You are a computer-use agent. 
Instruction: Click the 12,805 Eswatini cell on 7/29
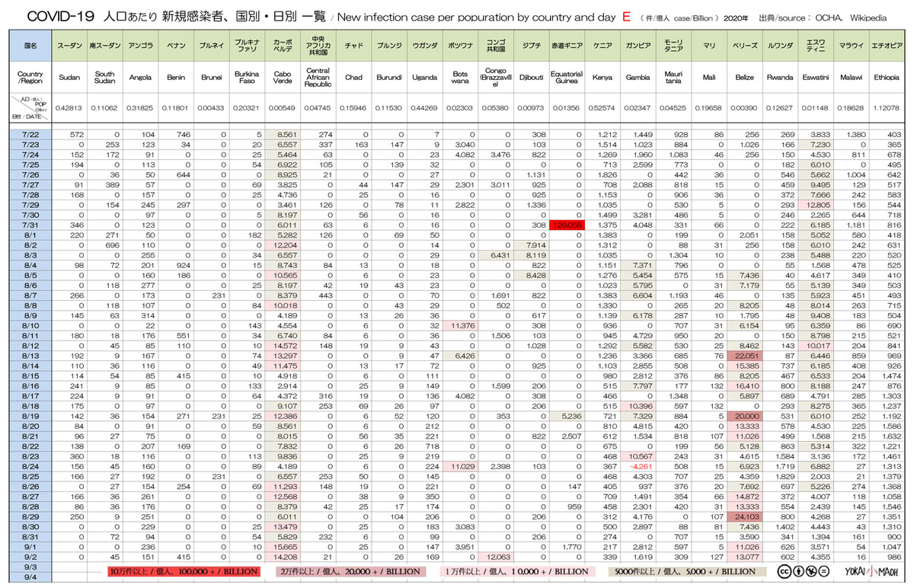coord(814,205)
